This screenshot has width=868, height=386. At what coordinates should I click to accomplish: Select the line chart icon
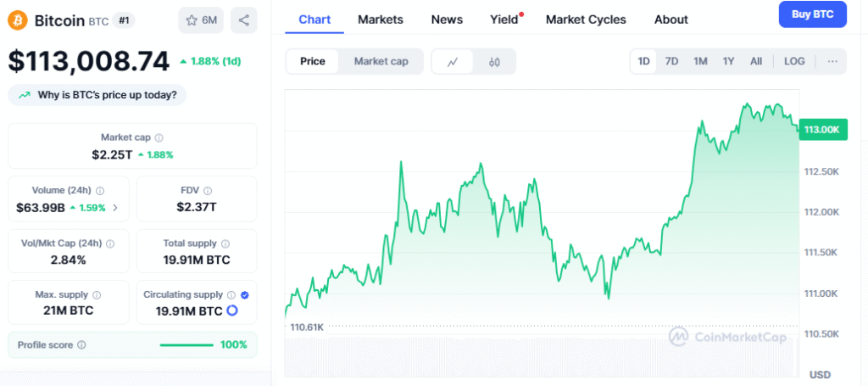pyautogui.click(x=453, y=61)
